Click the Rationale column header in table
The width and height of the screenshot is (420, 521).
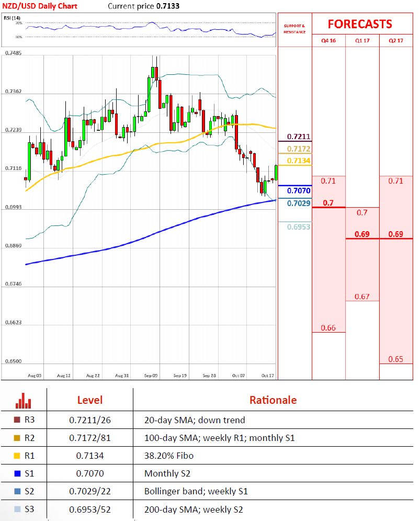point(273,400)
